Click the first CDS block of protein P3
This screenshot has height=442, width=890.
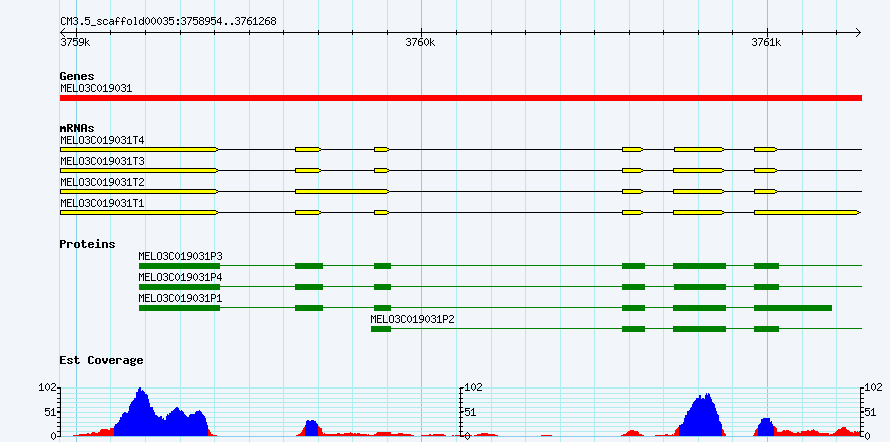[x=179, y=266]
